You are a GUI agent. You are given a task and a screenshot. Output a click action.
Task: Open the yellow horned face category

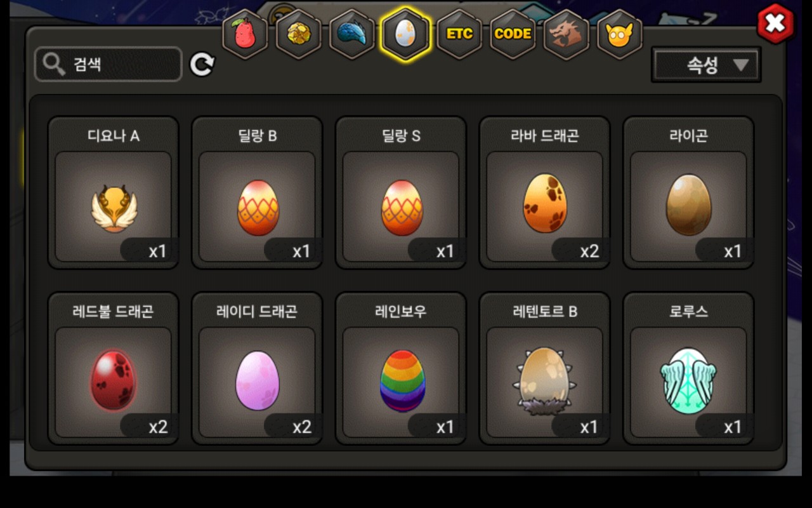(620, 34)
